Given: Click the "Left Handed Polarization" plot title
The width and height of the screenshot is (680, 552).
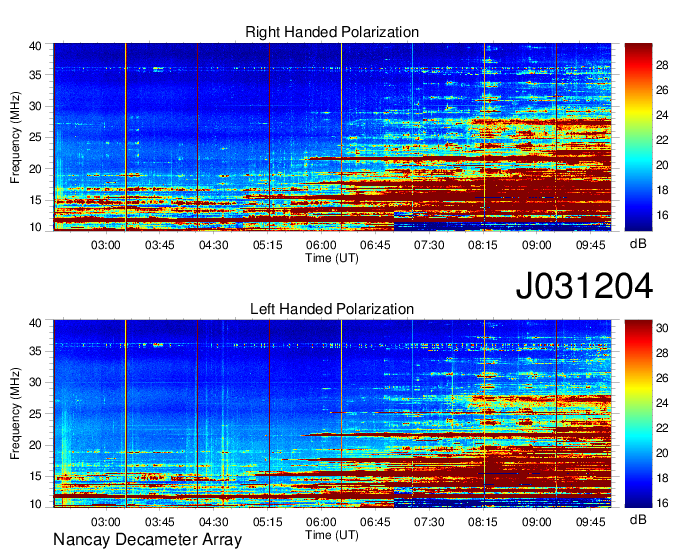Looking at the screenshot, I should [x=332, y=309].
